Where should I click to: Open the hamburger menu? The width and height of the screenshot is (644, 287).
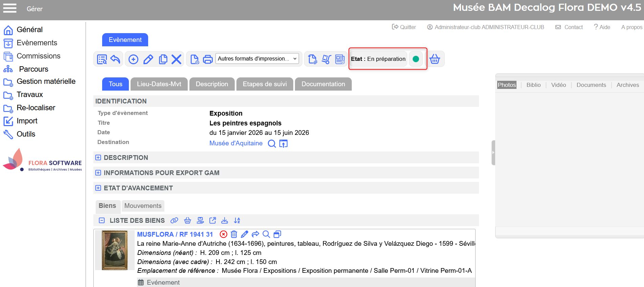[x=10, y=8]
